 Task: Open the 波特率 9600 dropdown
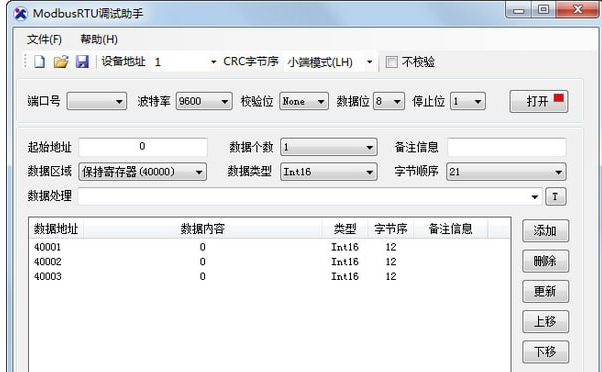tap(204, 101)
